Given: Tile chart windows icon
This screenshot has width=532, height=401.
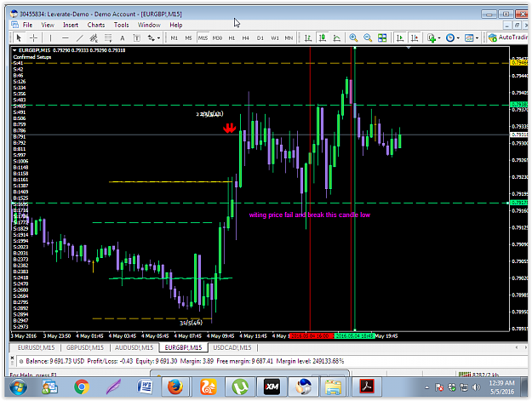Looking at the screenshot, I should click(x=382, y=38).
